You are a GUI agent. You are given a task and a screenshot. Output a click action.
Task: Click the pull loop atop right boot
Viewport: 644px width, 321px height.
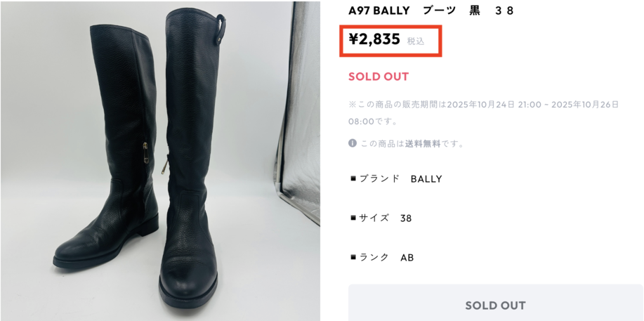click(221, 26)
